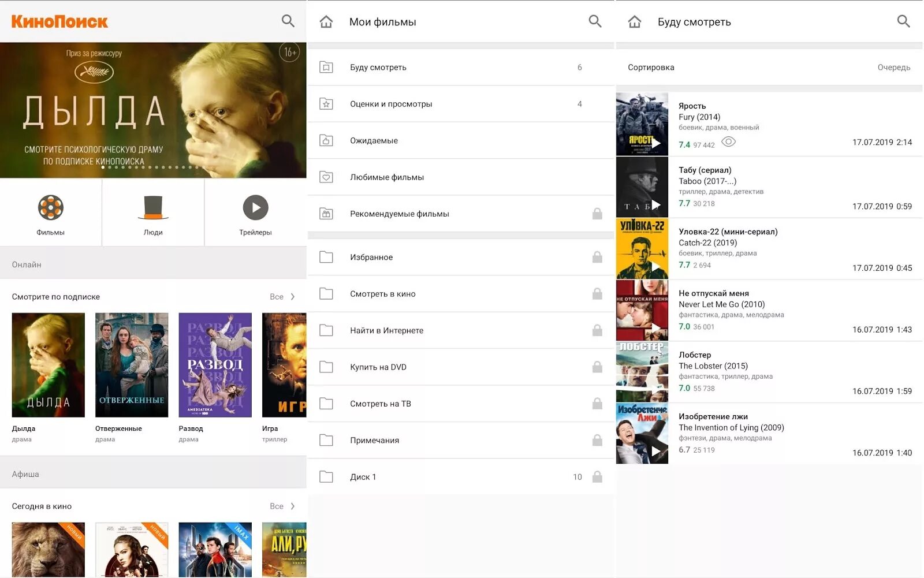Open the Трейлеры play icon

click(x=255, y=208)
